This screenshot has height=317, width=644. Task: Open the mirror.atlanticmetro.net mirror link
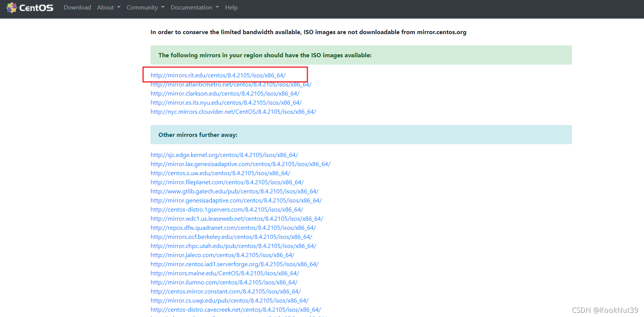tap(231, 85)
